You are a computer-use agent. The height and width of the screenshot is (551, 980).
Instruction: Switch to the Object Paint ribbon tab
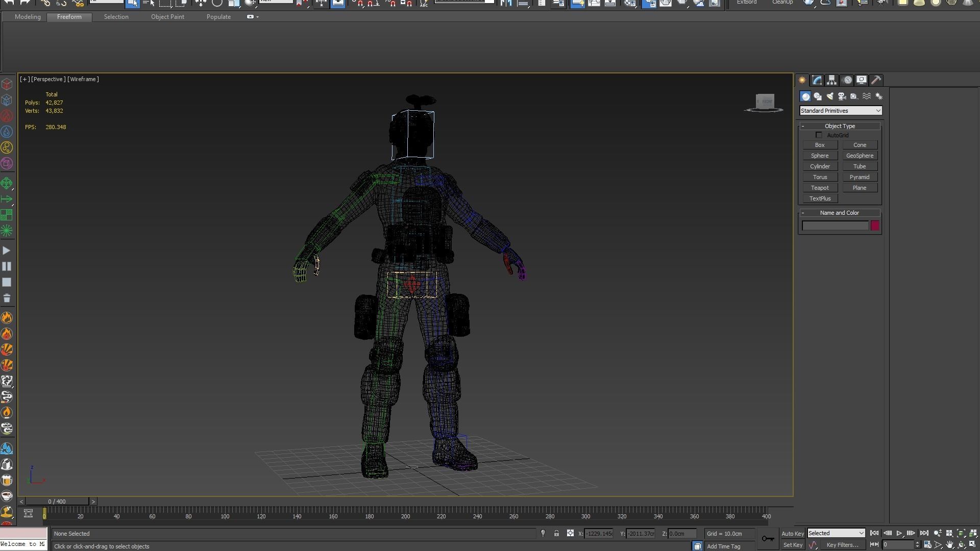tap(167, 17)
